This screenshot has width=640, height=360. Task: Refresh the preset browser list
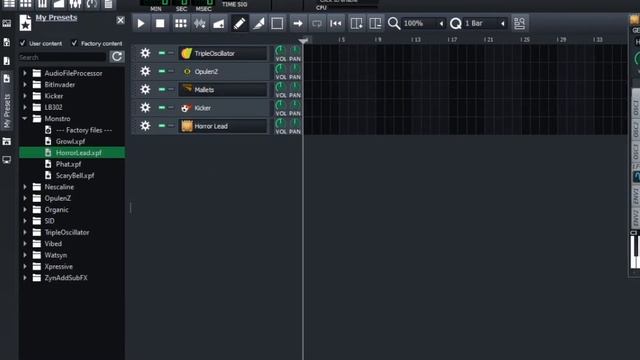tap(117, 57)
